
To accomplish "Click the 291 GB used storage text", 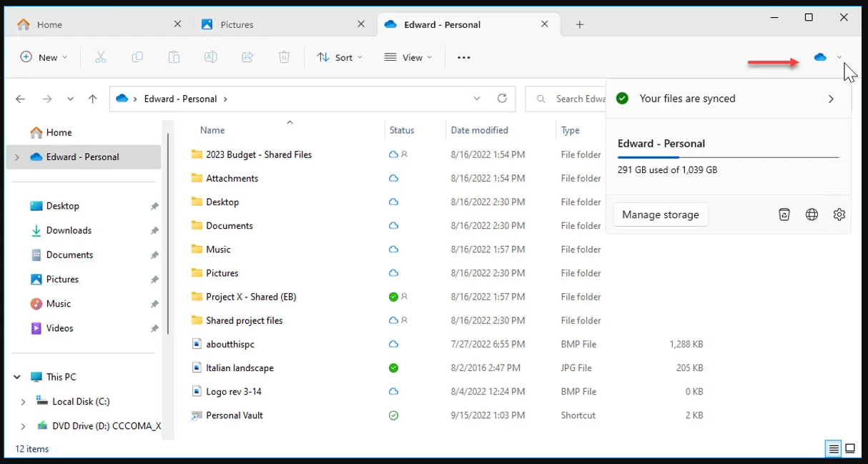I will coord(667,170).
